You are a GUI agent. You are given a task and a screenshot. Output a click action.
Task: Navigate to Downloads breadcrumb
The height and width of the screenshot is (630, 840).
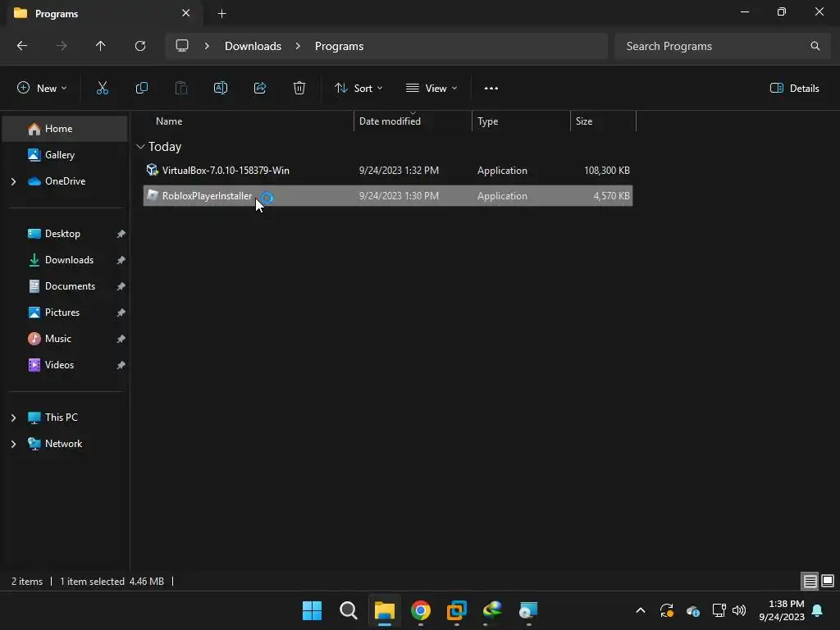253,46
